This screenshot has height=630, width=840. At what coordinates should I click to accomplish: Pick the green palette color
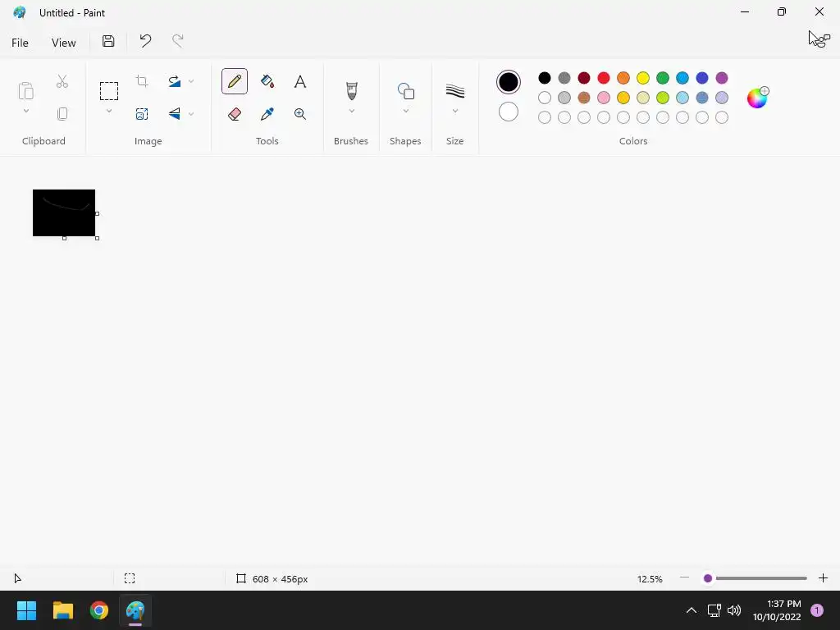[x=663, y=78]
